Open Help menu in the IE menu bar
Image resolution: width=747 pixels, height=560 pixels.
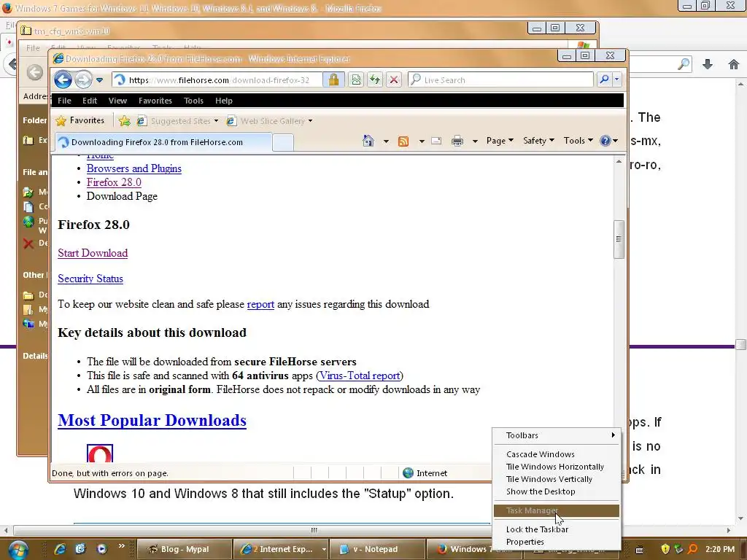(x=223, y=101)
